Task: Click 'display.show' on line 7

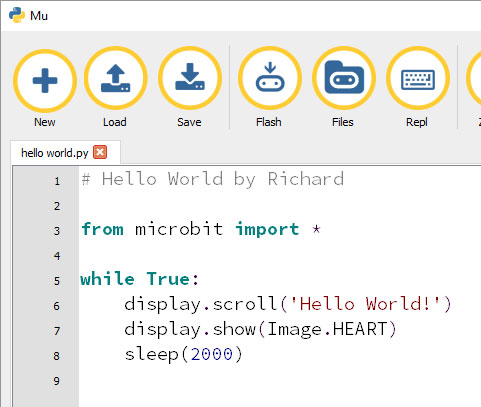Action: point(190,329)
